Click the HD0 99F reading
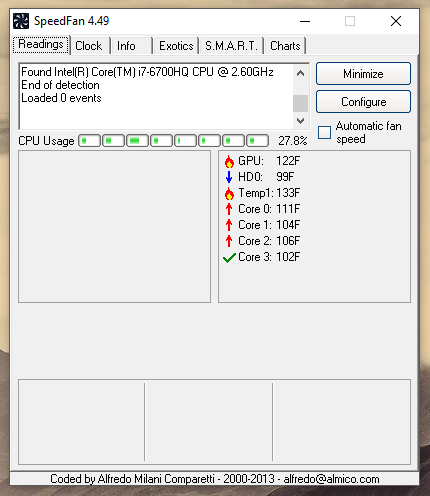430x496 pixels. coord(266,177)
